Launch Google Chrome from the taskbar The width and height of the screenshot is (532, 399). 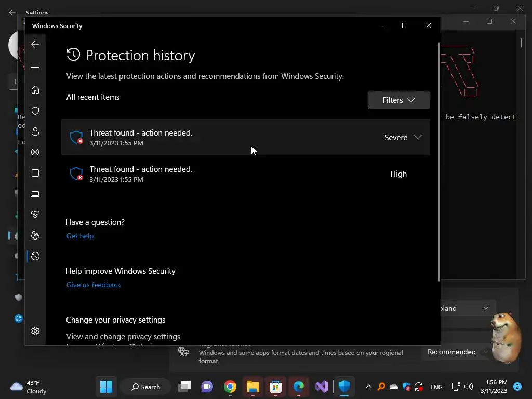[x=230, y=387]
